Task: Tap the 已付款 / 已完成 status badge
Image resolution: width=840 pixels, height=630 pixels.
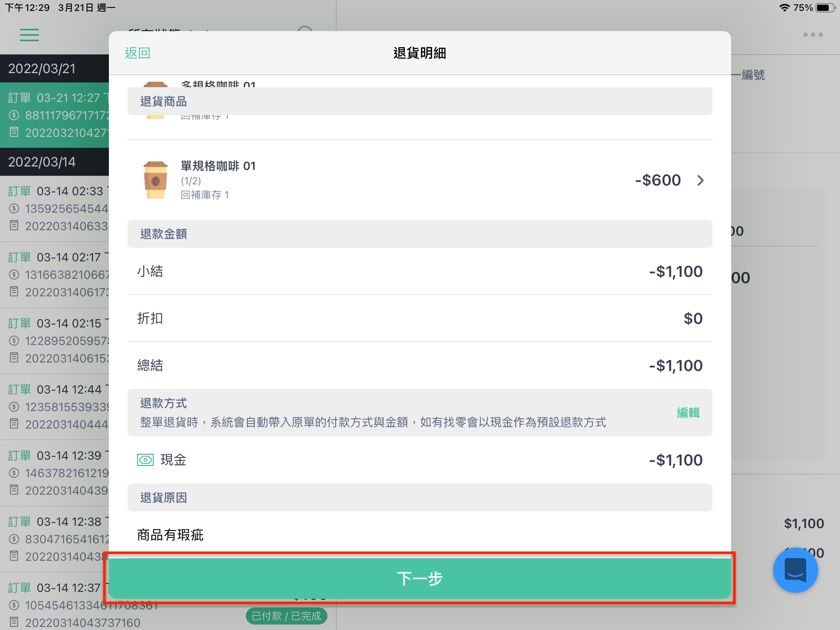Action: click(x=286, y=616)
